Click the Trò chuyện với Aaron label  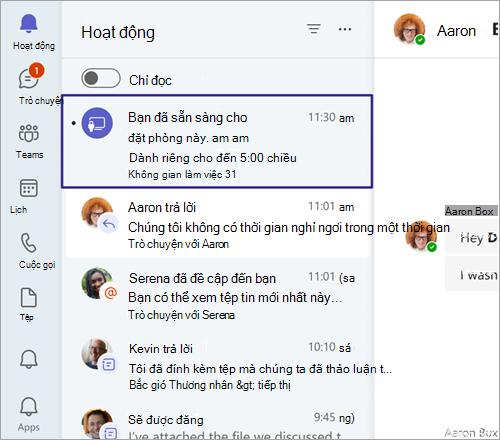[x=179, y=244]
